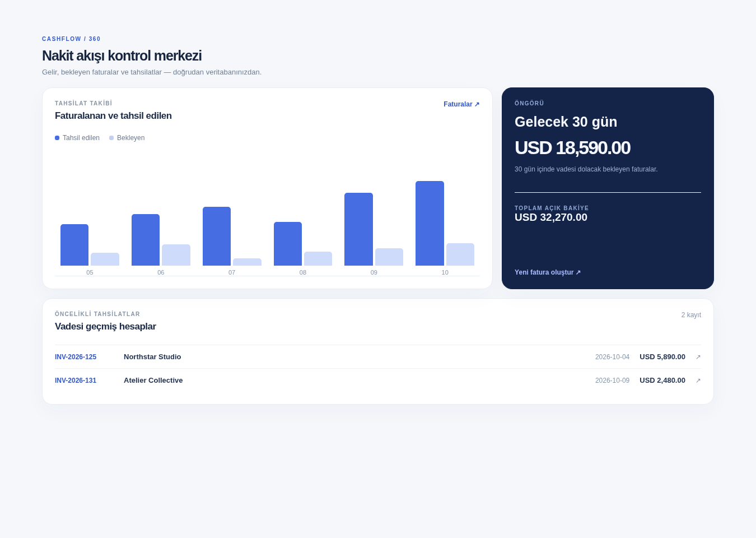The width and height of the screenshot is (756, 538).
Task: Click the 05 month axis label
Action: pyautogui.click(x=90, y=272)
